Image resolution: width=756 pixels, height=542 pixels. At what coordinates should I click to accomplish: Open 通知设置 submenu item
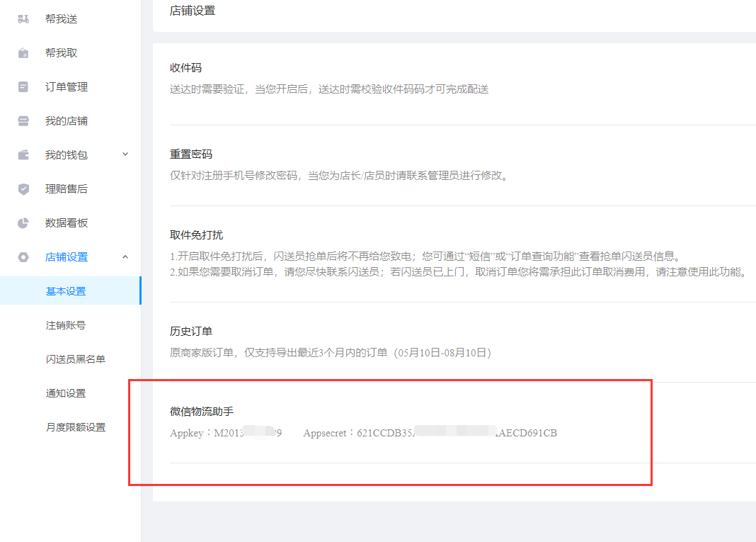click(66, 393)
